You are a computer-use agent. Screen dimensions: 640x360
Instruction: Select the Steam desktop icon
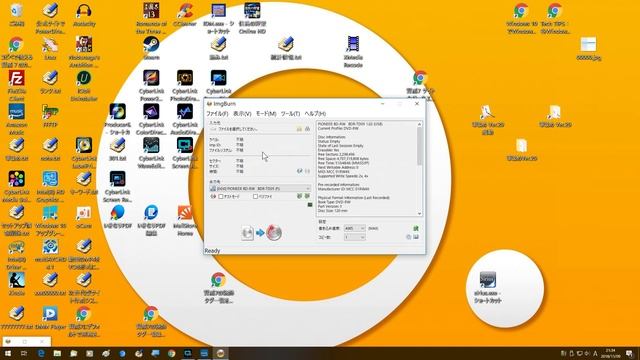151,49
